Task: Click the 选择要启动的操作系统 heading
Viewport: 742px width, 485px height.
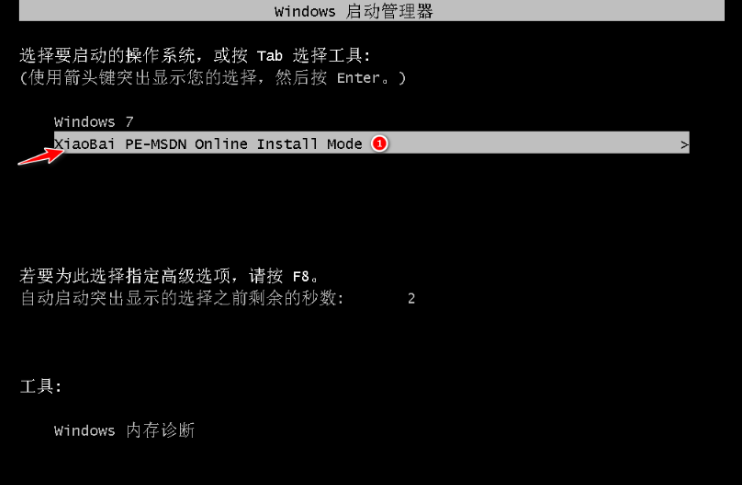Action: [x=107, y=55]
